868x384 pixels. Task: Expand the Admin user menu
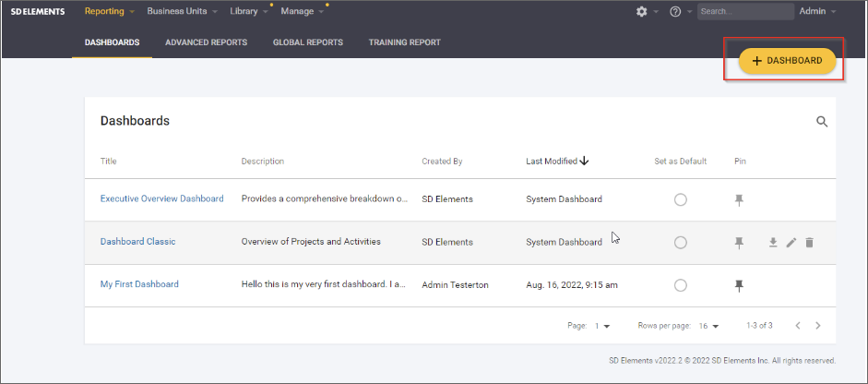(x=817, y=11)
